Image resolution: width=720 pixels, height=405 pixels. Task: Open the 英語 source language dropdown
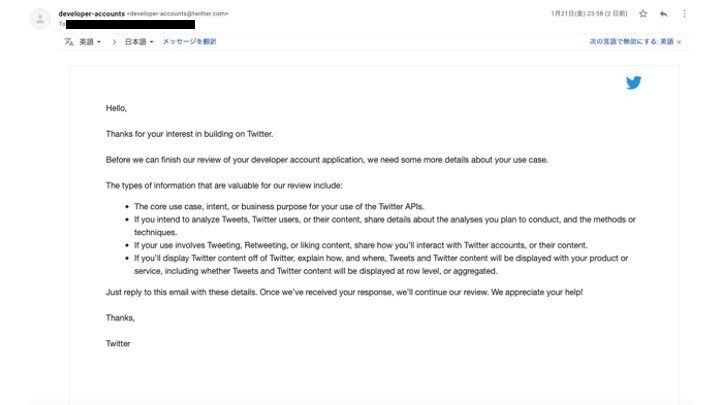click(90, 42)
